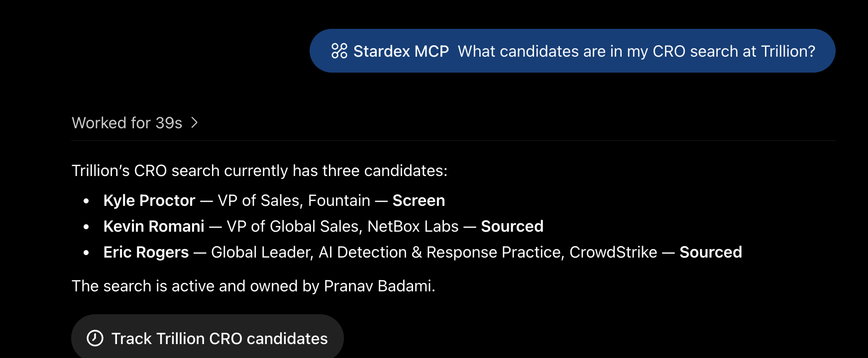Select the user question message bubble
The height and width of the screenshot is (358, 868).
tap(572, 51)
